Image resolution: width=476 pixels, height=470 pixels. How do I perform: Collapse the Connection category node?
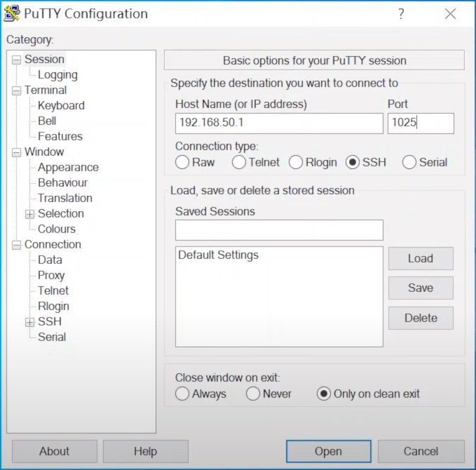tap(16, 245)
